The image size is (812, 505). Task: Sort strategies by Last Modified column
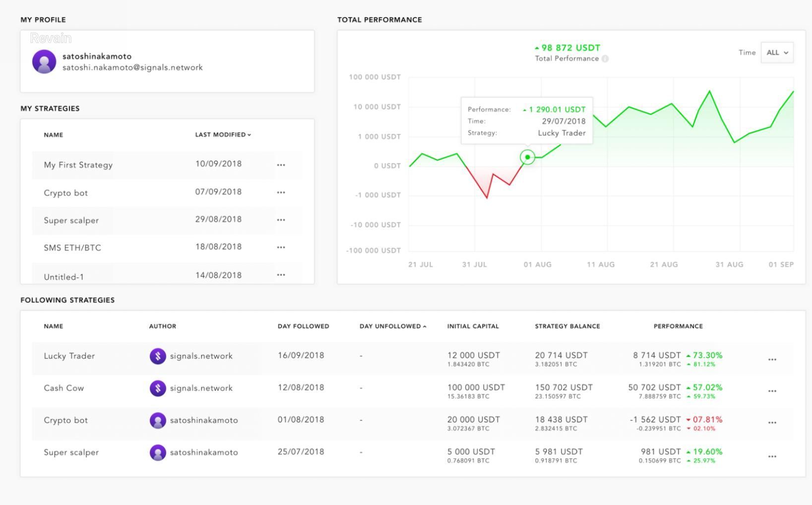pyautogui.click(x=223, y=134)
